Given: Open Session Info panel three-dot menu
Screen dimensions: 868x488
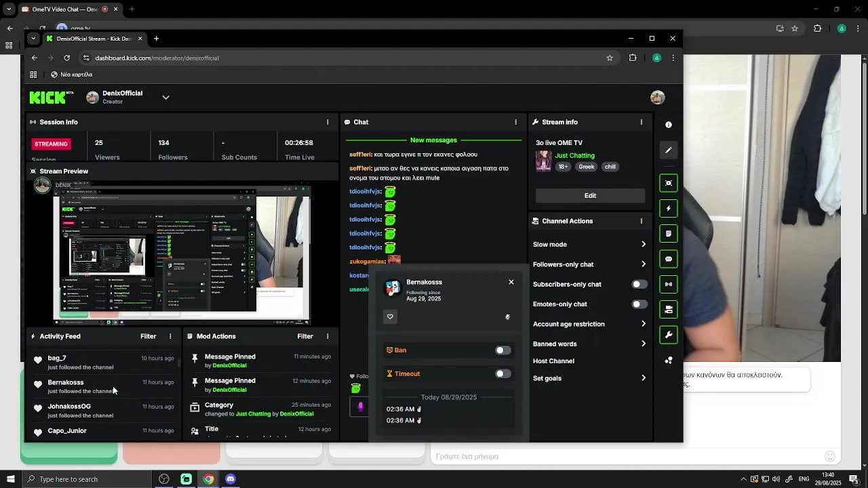Looking at the screenshot, I should coord(328,122).
